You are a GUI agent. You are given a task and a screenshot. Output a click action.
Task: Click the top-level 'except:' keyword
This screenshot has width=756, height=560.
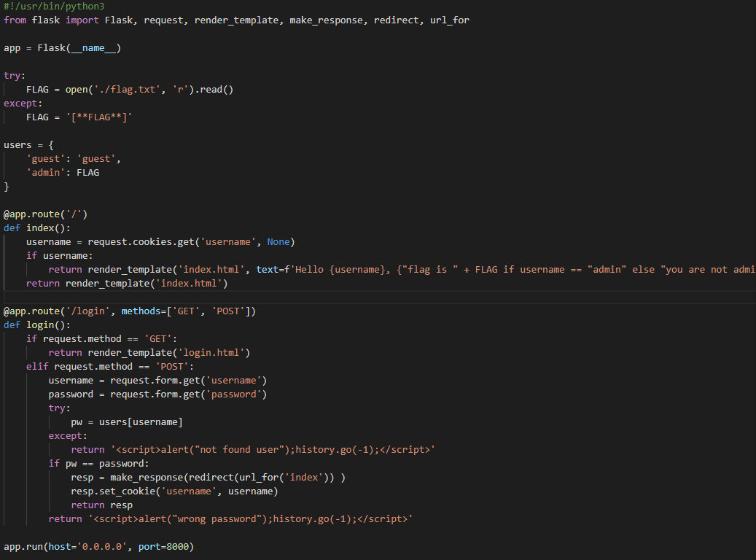tap(23, 104)
